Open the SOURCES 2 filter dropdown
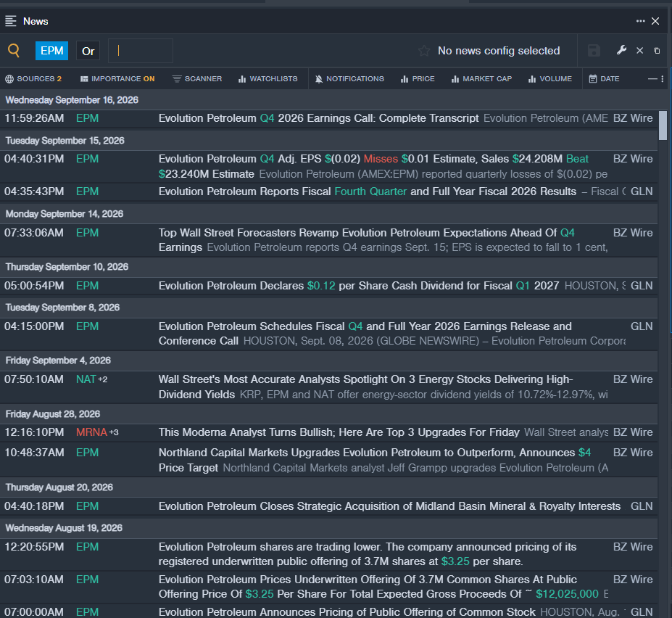Screen dimensions: 672x618 pos(33,79)
